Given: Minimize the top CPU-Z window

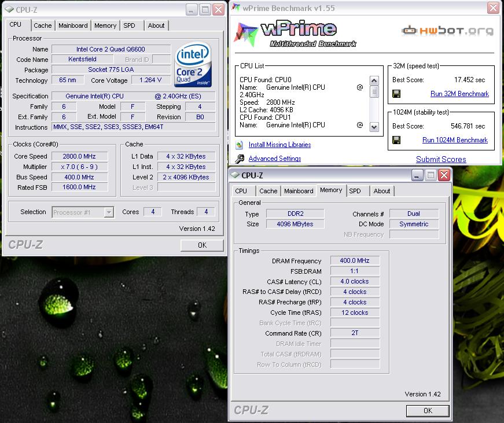Looking at the screenshot, I should [x=192, y=10].
